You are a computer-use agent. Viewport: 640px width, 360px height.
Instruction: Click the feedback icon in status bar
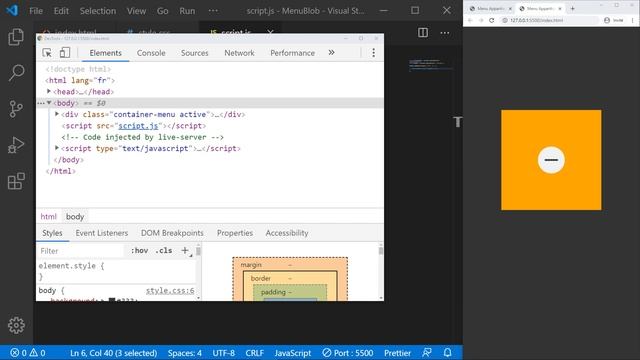(427, 352)
